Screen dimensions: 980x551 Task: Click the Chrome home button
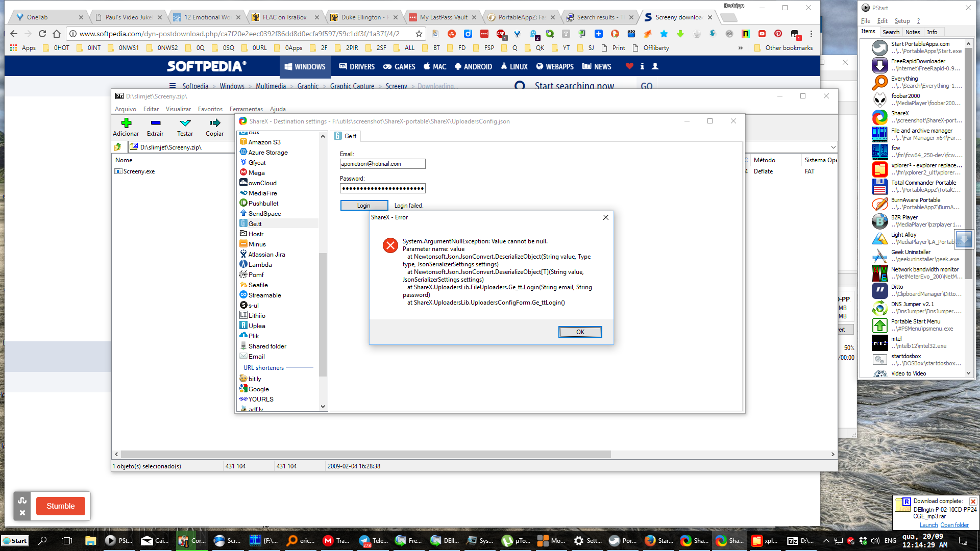57,34
